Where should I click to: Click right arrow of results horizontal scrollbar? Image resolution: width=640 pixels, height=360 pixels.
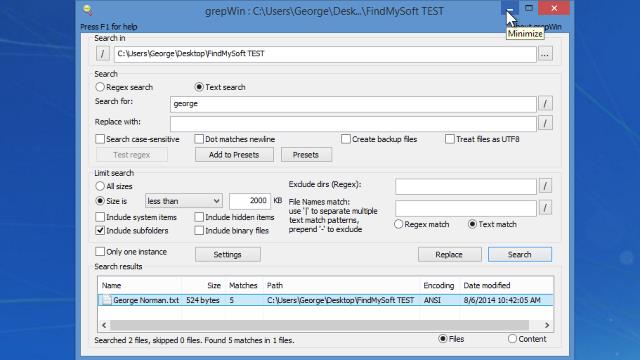547,325
